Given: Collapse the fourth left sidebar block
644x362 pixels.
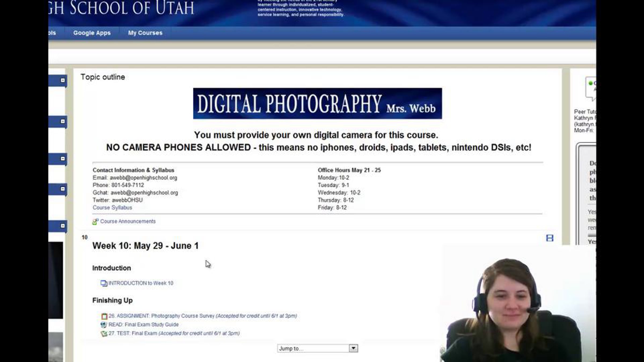Looking at the screenshot, I should [63, 189].
